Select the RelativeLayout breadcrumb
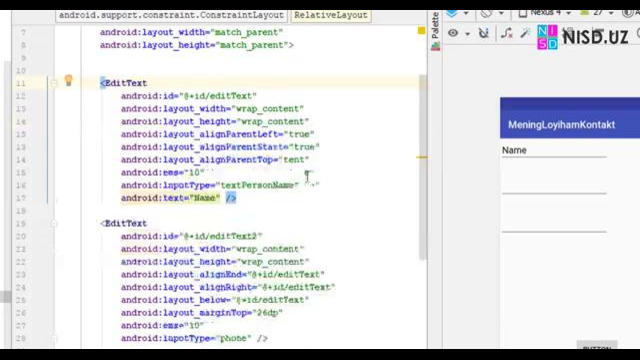This screenshot has width=640, height=360. point(331,15)
